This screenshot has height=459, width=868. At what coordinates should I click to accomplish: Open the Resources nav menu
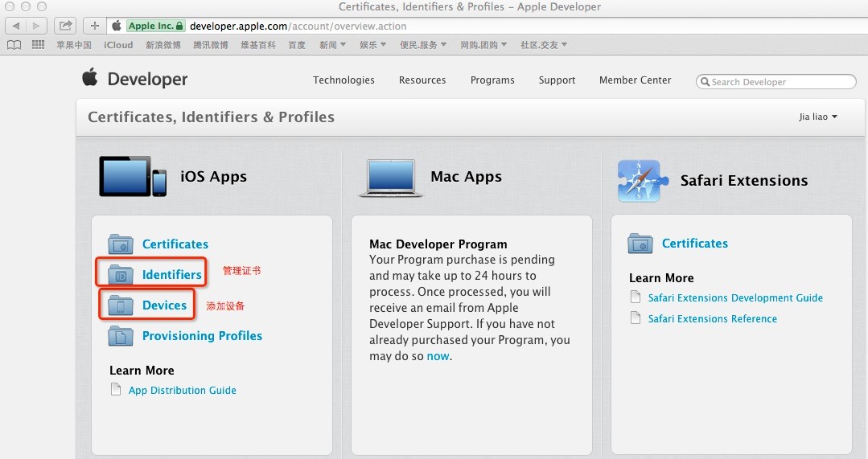click(x=422, y=80)
